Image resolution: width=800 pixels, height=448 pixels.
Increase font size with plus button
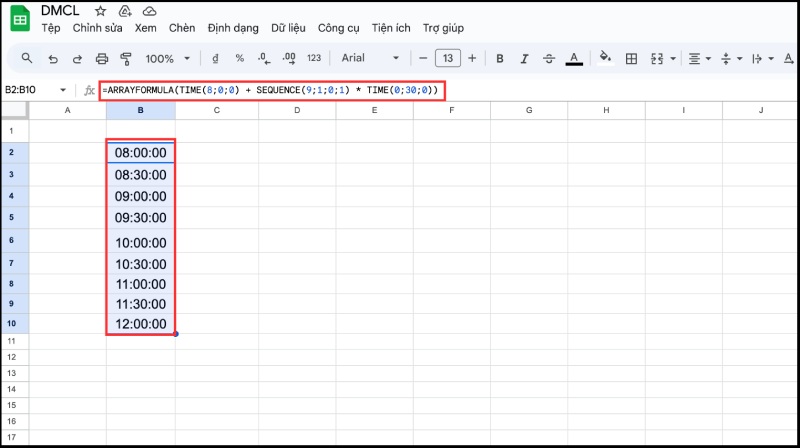pos(472,58)
